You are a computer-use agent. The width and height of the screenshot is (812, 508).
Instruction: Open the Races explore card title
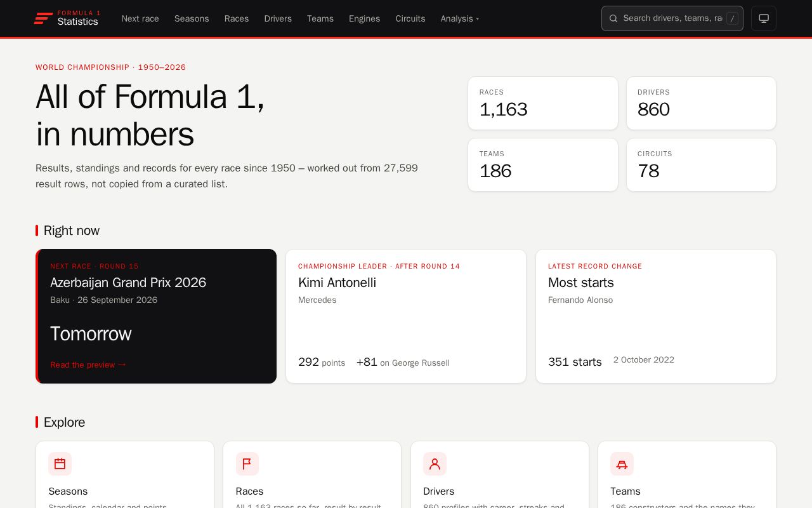click(249, 491)
